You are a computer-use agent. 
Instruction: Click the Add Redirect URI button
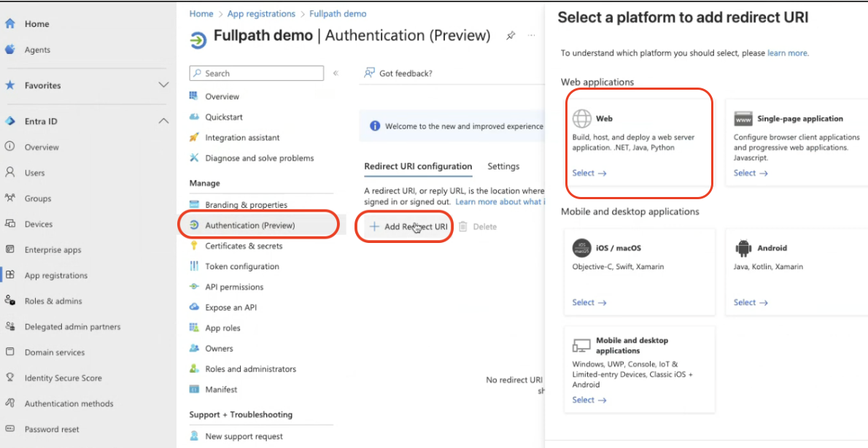(x=408, y=227)
